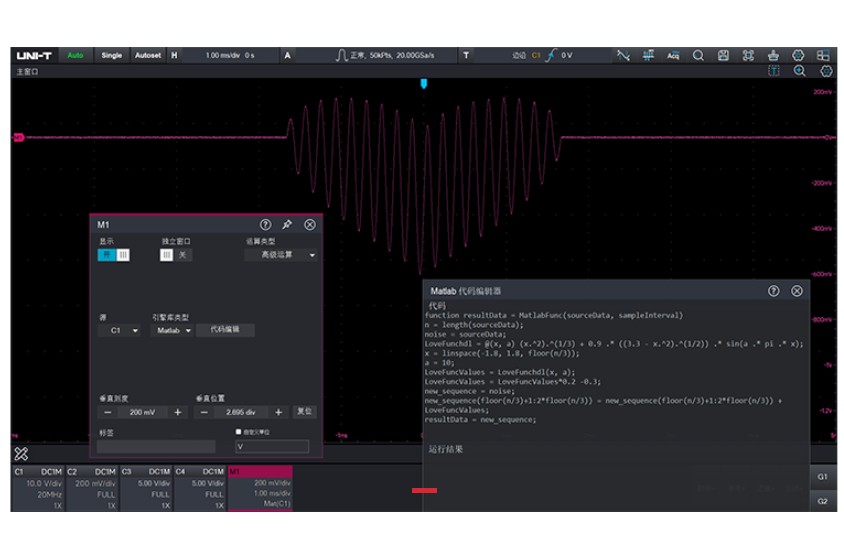Enable the custom unit checkbox
This screenshot has width=844, height=541.
[x=238, y=432]
